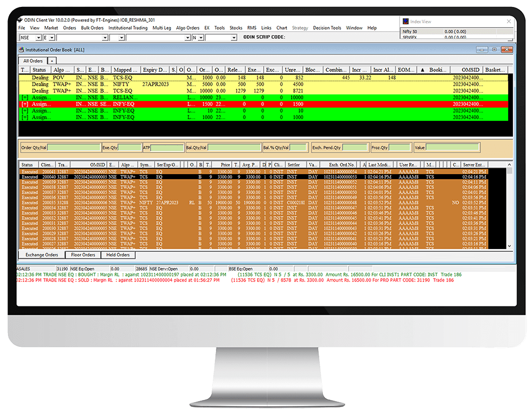The width and height of the screenshot is (532, 416).
Task: Open the Help menu
Action: tap(372, 28)
